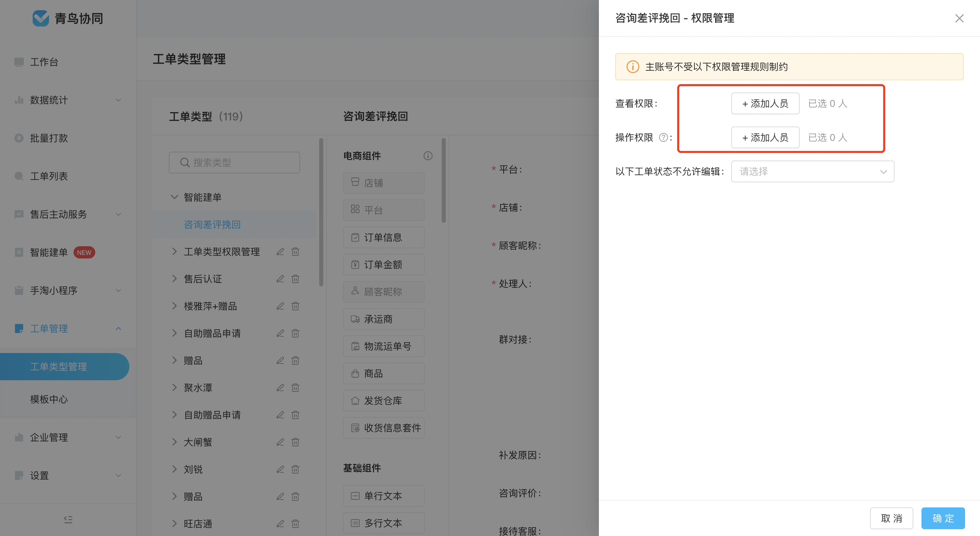Delete 旺店通 with trash icon

(x=295, y=523)
